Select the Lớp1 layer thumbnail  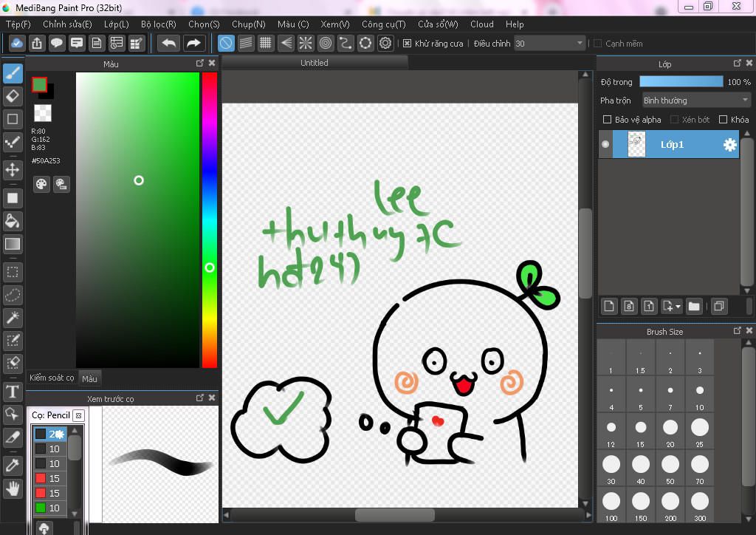pyautogui.click(x=636, y=144)
